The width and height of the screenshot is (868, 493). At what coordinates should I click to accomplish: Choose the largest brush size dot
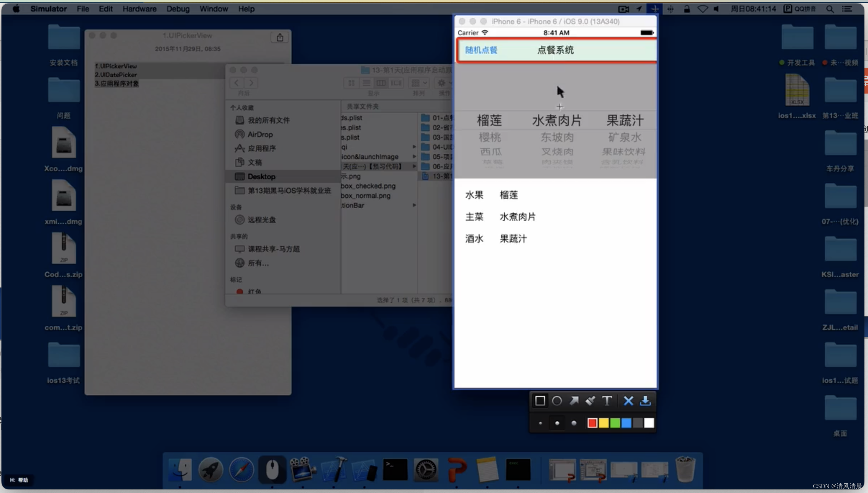tap(574, 423)
